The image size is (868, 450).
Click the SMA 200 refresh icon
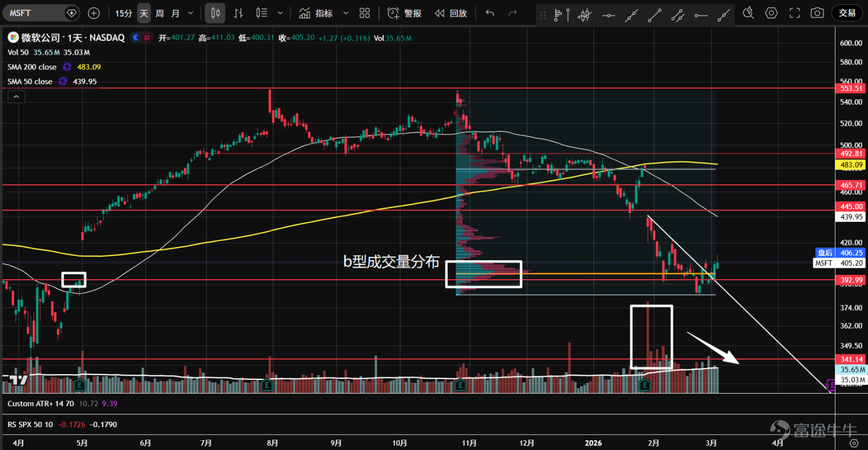tap(67, 67)
